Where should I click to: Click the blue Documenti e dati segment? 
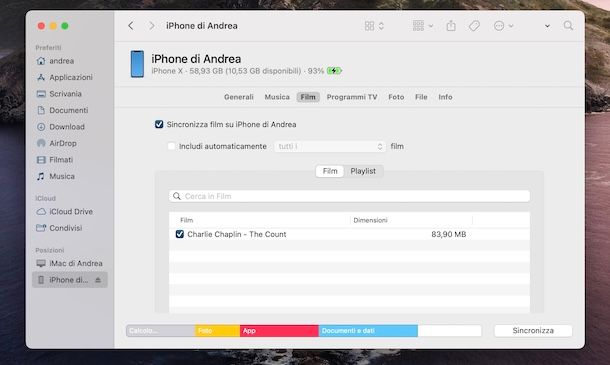coord(368,331)
